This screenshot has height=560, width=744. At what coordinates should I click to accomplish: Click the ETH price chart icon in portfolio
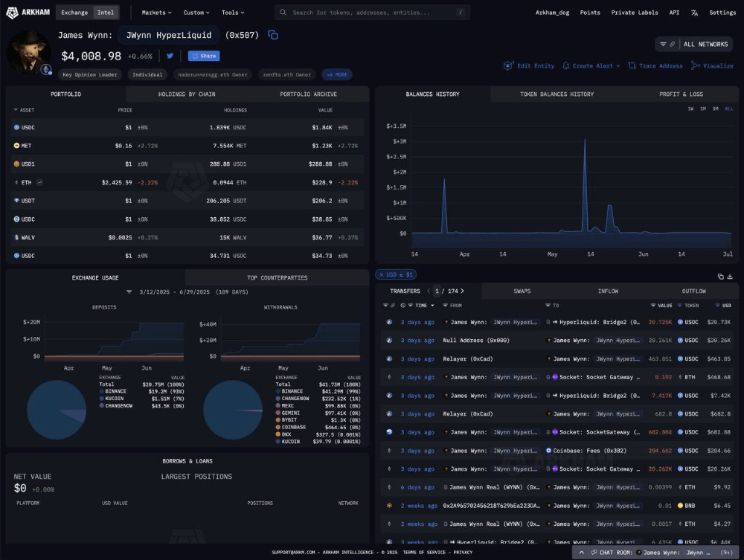click(x=40, y=182)
